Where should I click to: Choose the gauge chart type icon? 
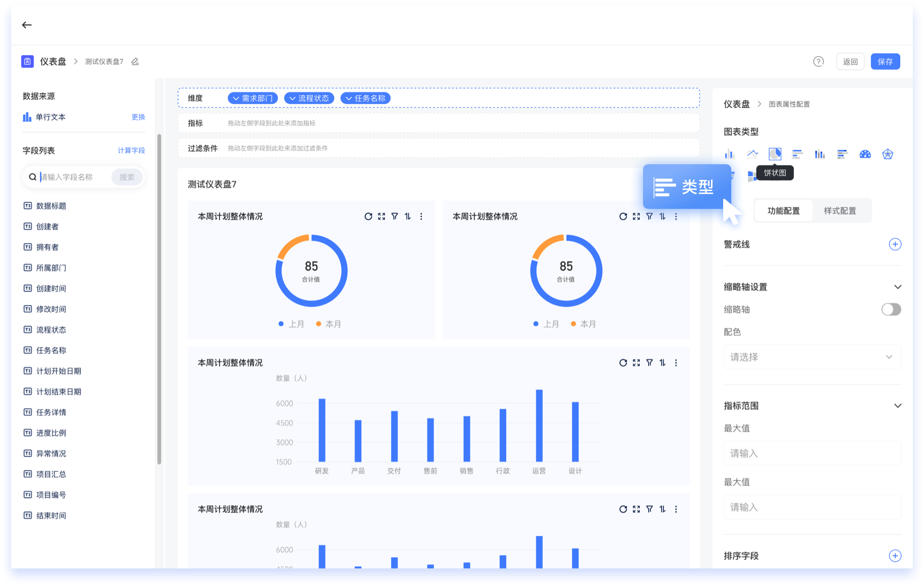pyautogui.click(x=865, y=154)
